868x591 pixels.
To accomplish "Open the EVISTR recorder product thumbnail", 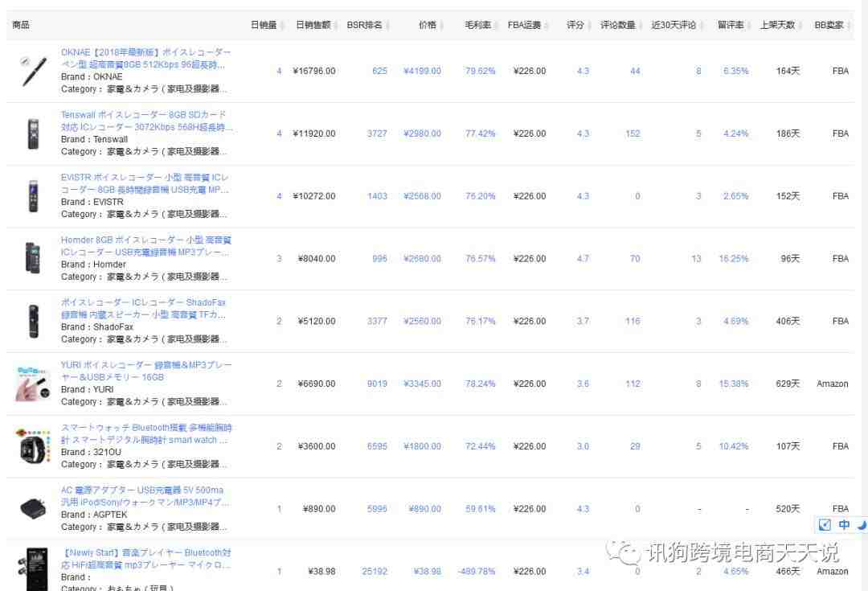I will pos(33,196).
